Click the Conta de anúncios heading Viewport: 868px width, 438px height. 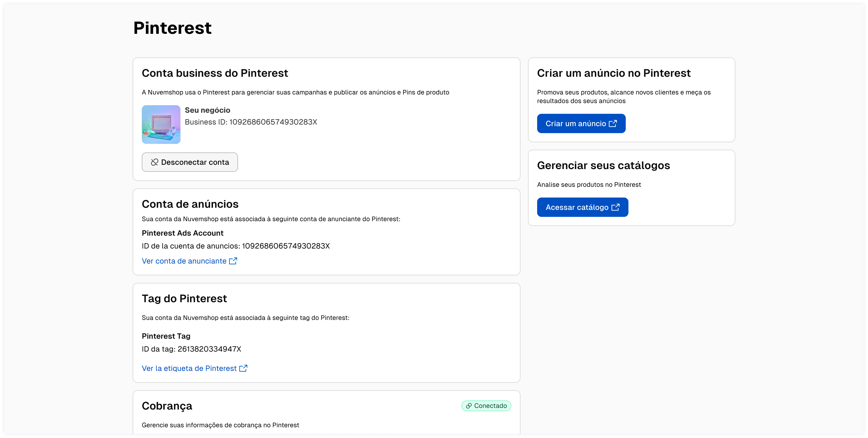(x=190, y=204)
